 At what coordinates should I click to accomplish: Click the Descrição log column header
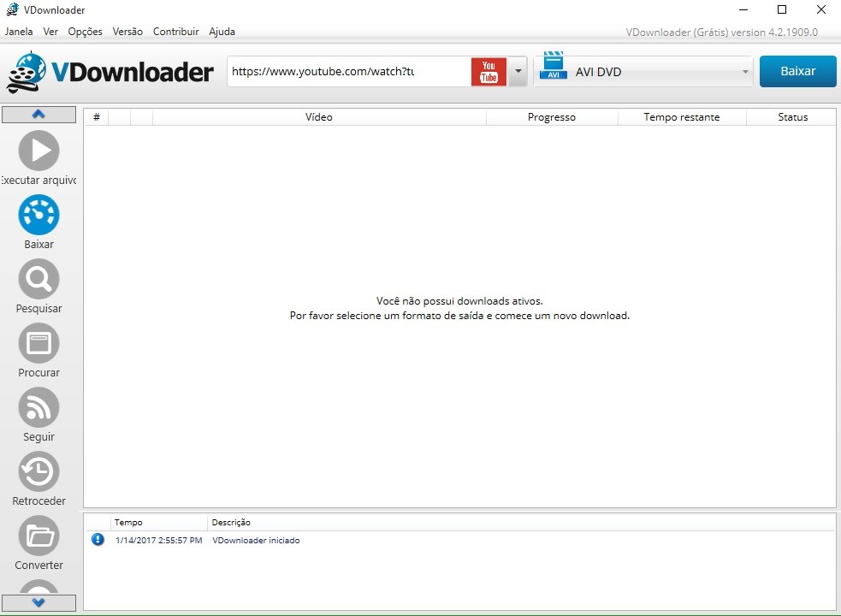[231, 522]
